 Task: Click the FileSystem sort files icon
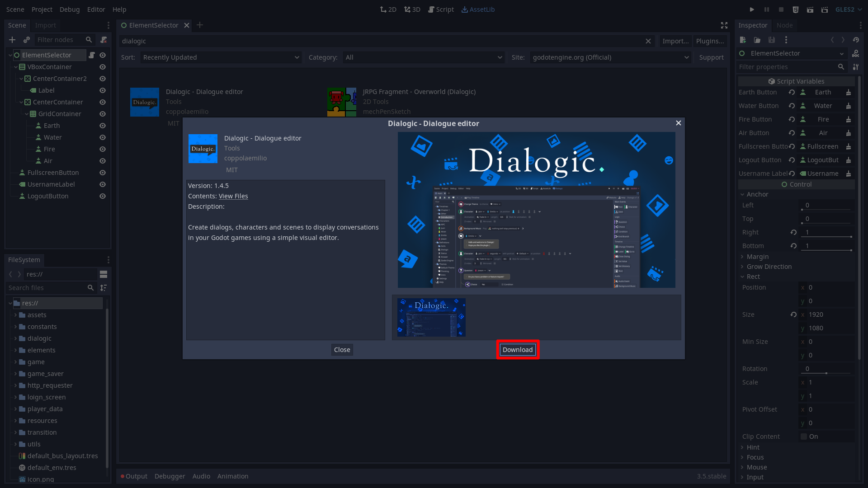(x=104, y=288)
